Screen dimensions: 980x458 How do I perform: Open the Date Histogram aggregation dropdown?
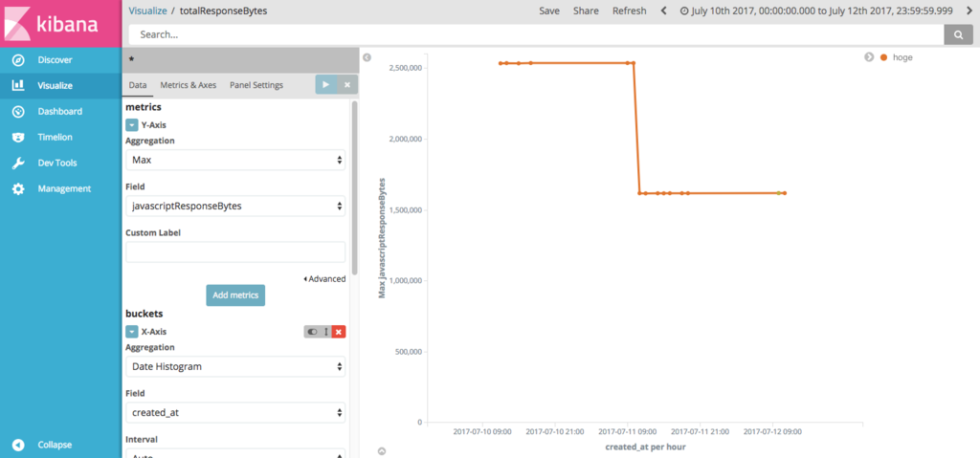(235, 367)
